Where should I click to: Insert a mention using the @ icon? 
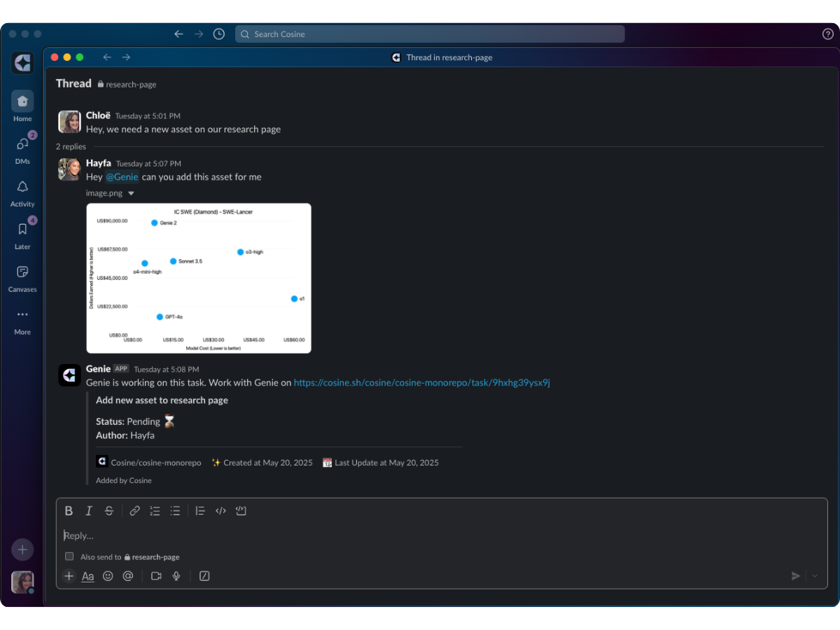point(128,575)
